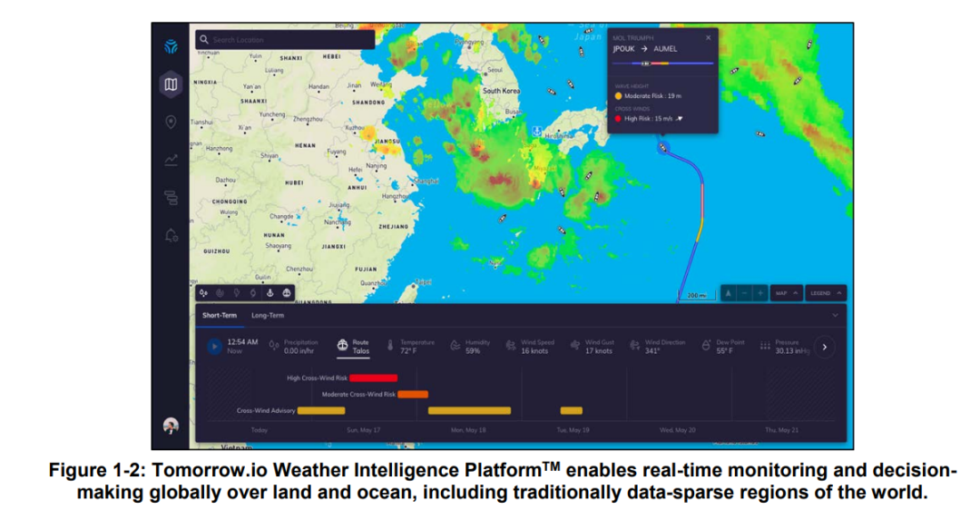Click the ship on the popup route bar
The width and height of the screenshot is (980, 510).
point(646,64)
